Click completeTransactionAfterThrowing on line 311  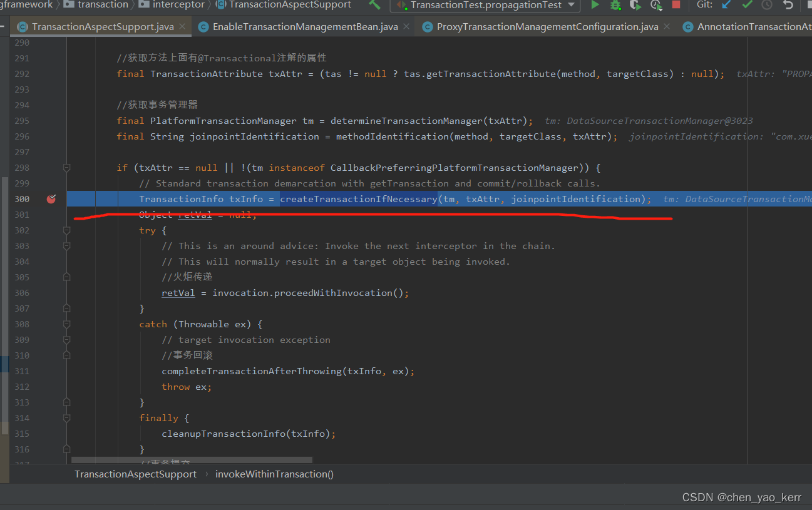pyautogui.click(x=252, y=371)
